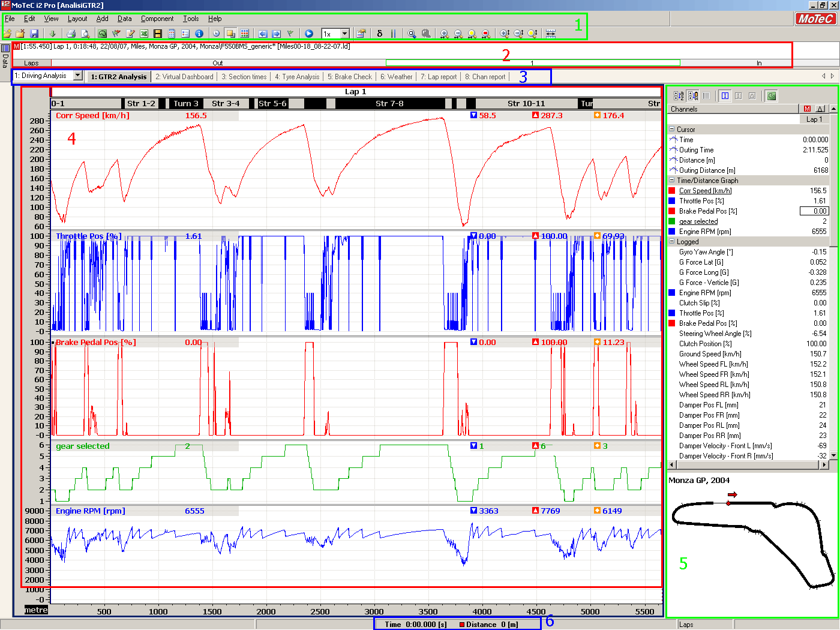Screen dimensions: 840x630
Task: Collapse the Logged channel group
Action: click(x=671, y=242)
